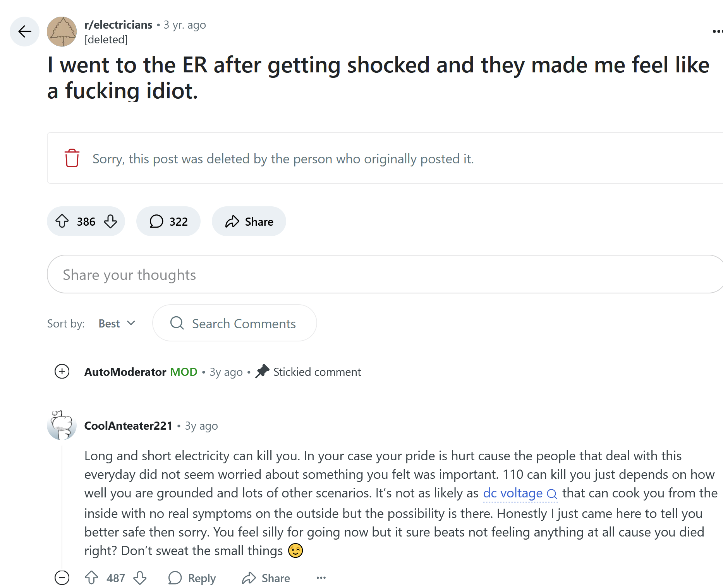
Task: Collapse CoolAnteater221's comment thread
Action: (x=62, y=578)
